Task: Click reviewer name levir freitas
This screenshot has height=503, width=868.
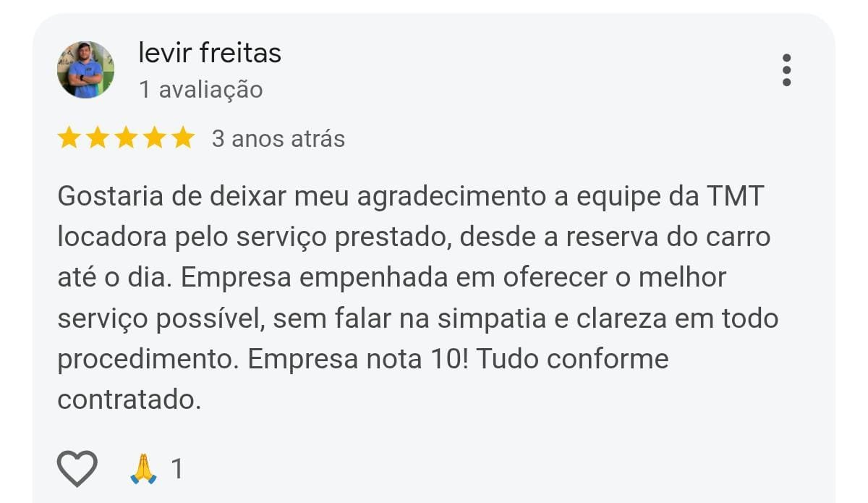Action: point(210,53)
